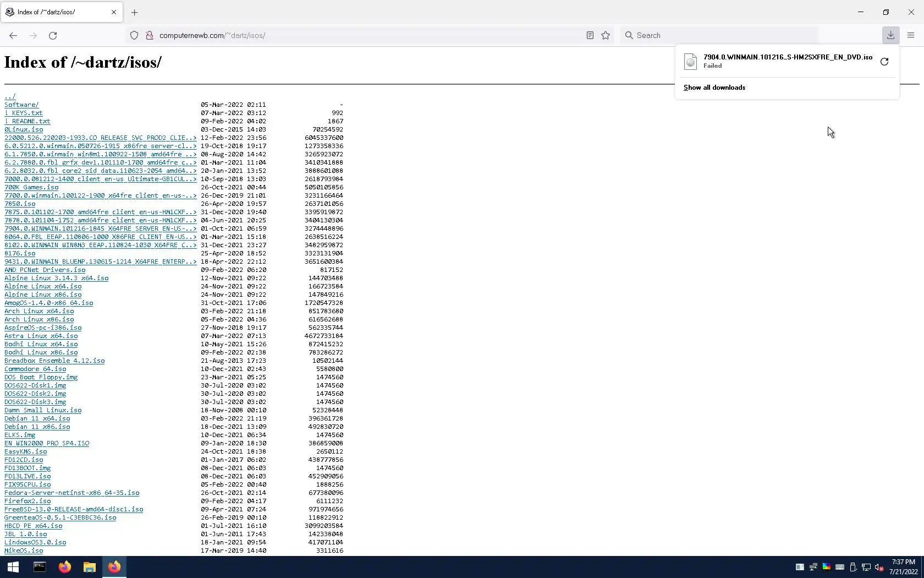The image size is (924, 578).
Task: Select the Index of ~dartz/isos tab
Action: pyautogui.click(x=62, y=12)
